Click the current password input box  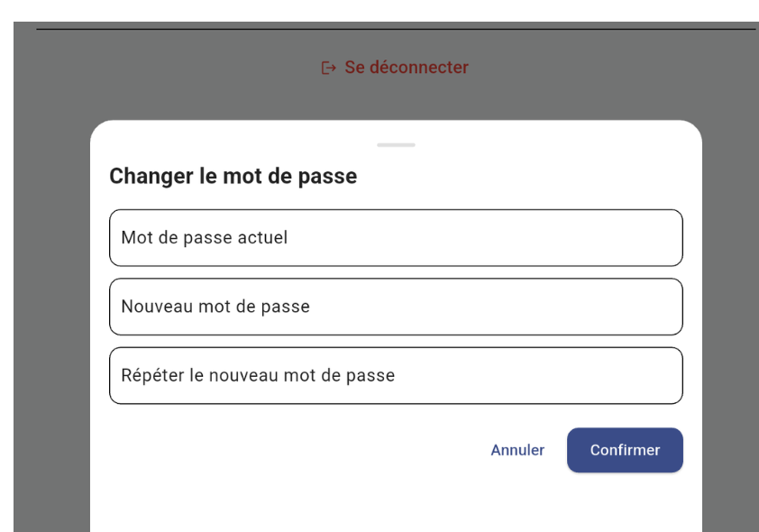coord(396,237)
